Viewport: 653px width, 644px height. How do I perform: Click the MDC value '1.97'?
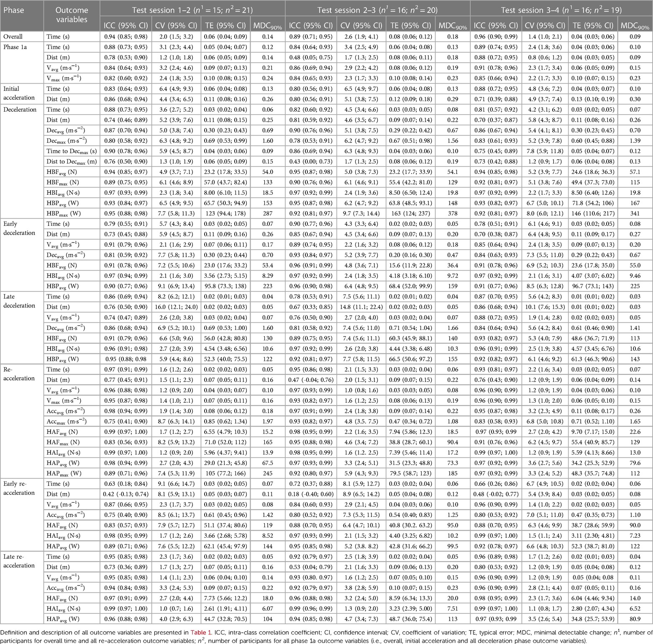268,421
